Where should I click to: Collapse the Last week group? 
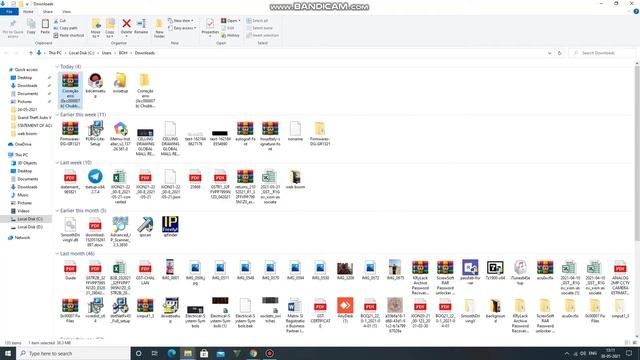[57, 162]
